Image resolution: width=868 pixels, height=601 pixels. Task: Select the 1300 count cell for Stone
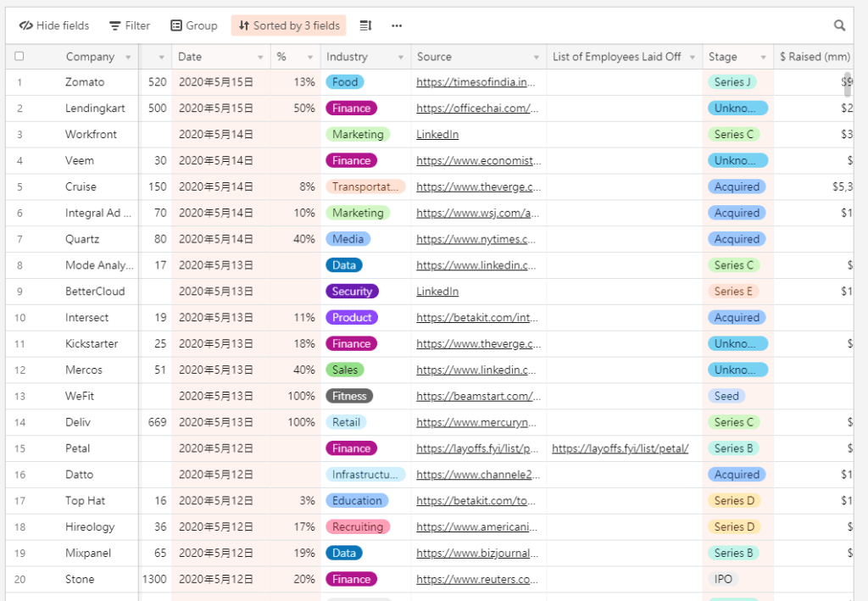[x=154, y=579]
